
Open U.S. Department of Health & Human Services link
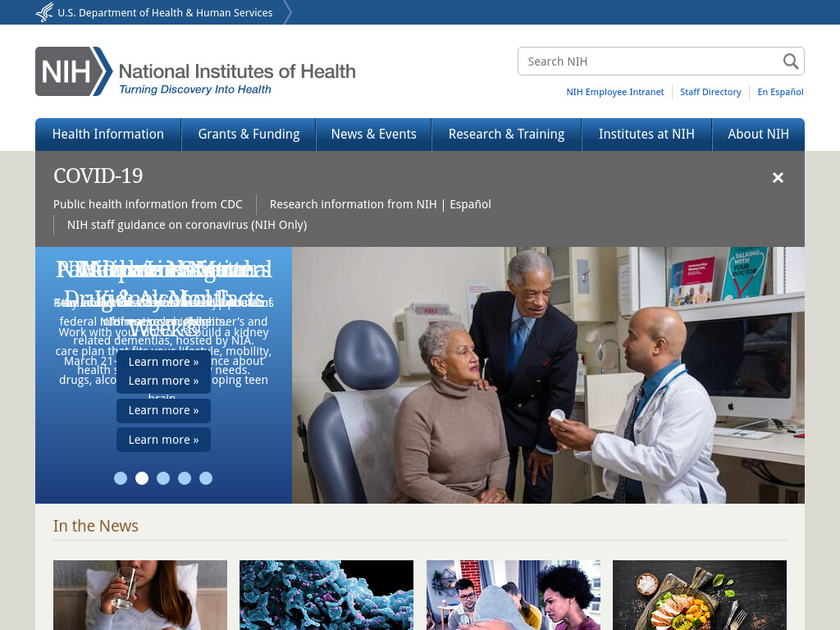pyautogui.click(x=165, y=12)
